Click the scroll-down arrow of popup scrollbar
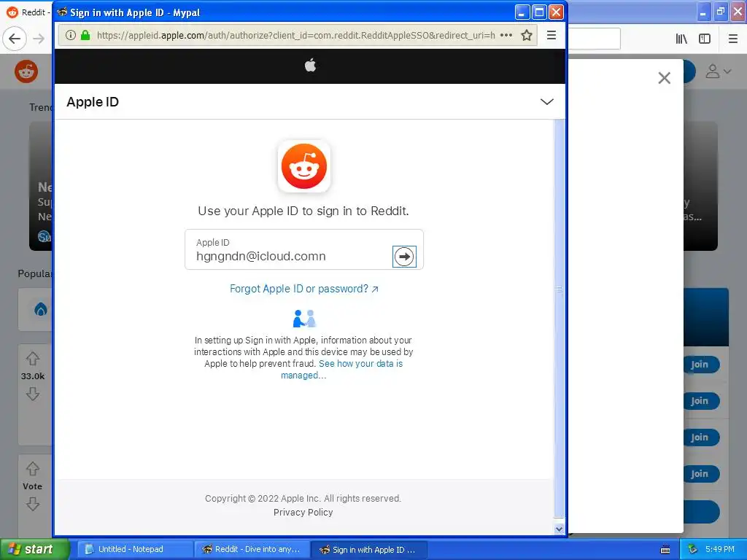The width and height of the screenshot is (747, 560). tap(559, 529)
